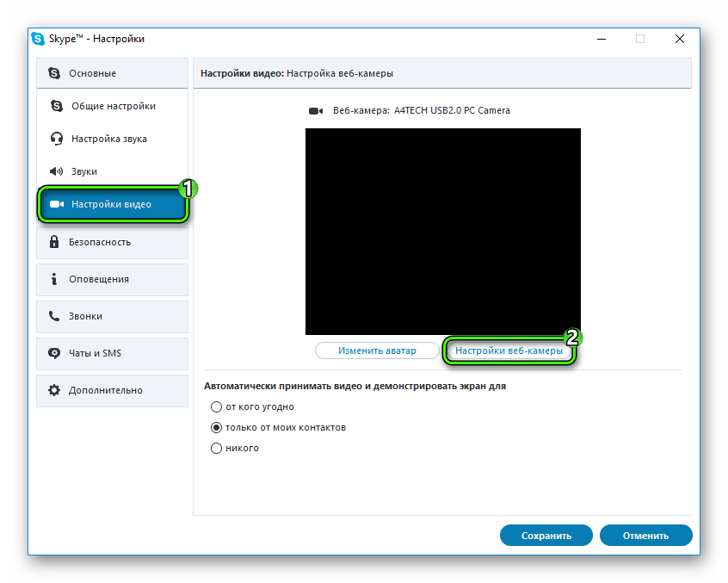Close the Skype settings window
Viewport: 728px width, 583px height.
[680, 39]
